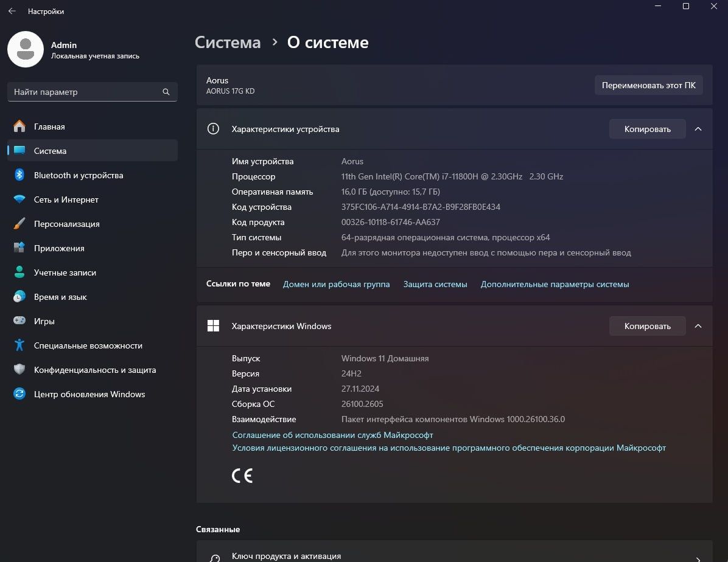Click the AORUS 17G KD model name
This screenshot has width=728, height=562.
(230, 91)
